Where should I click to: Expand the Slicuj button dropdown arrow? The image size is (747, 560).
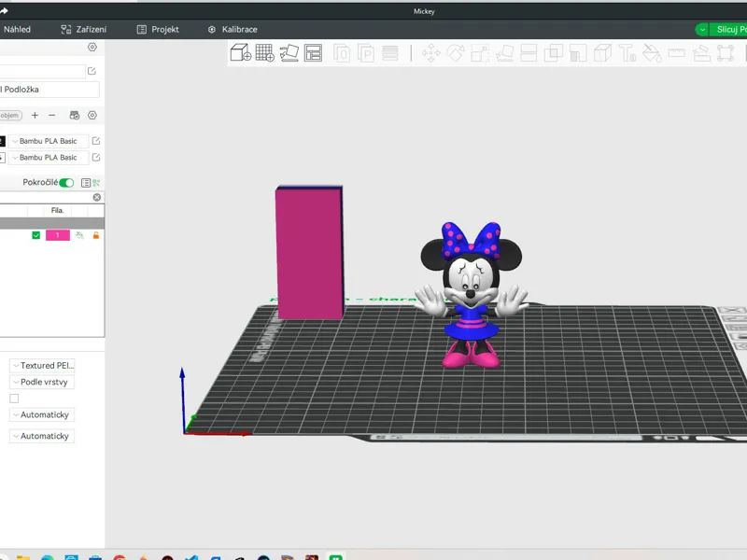702,30
